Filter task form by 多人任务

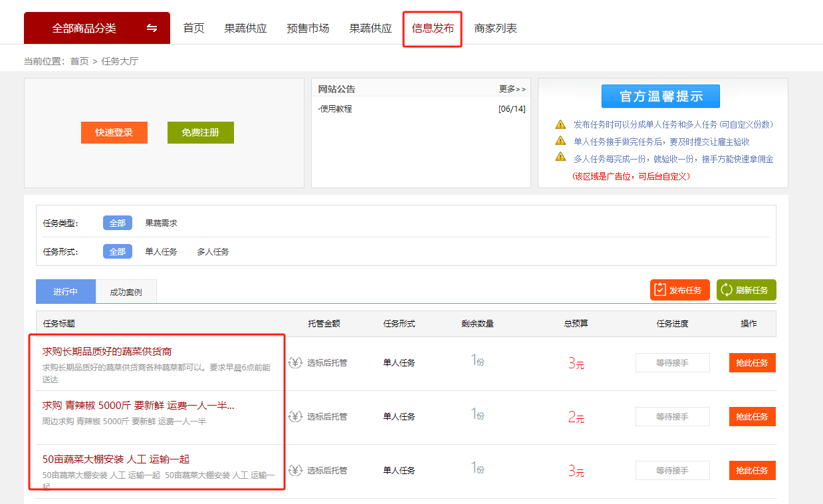pos(213,251)
